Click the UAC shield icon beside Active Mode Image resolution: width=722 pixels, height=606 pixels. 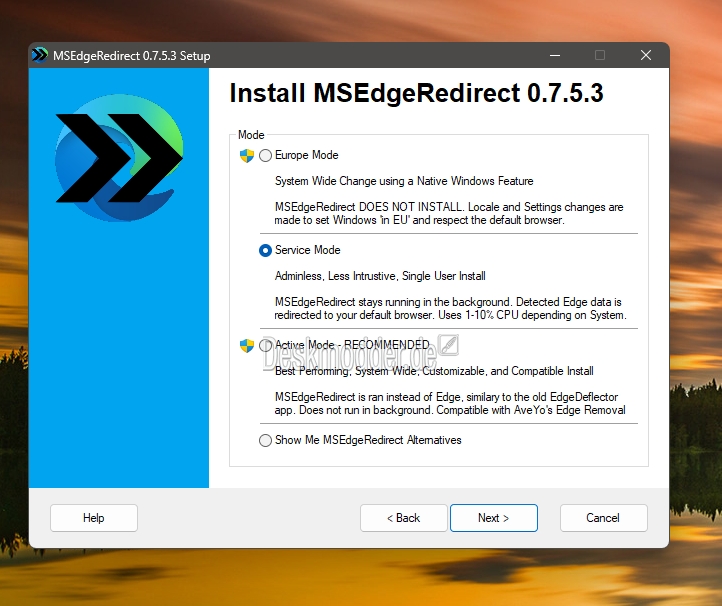pos(247,346)
